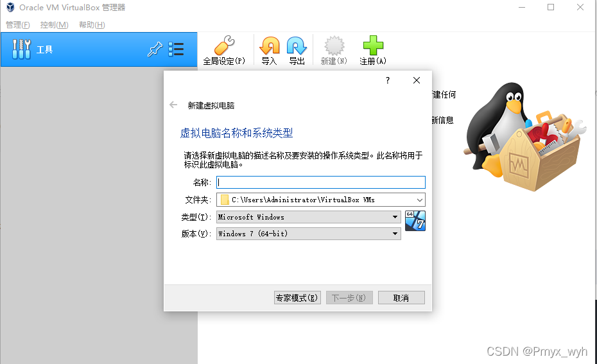Open the 帮助(H) menu
Screen dimensions: 597x364
tap(92, 25)
